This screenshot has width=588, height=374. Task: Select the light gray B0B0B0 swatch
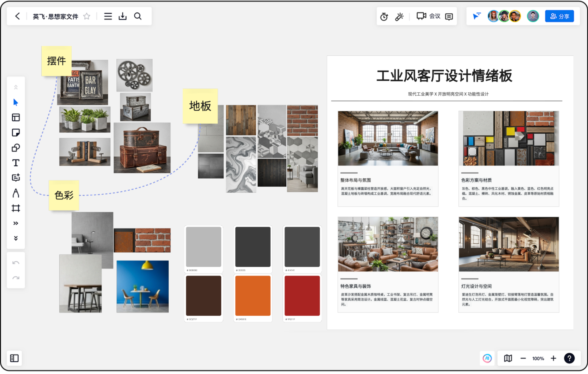click(204, 247)
